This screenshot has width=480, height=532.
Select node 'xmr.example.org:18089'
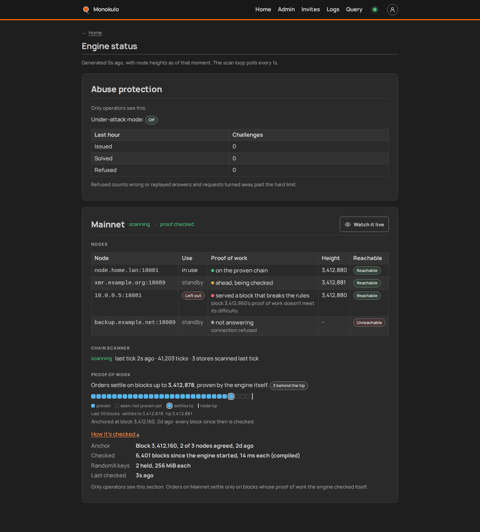[x=130, y=282]
